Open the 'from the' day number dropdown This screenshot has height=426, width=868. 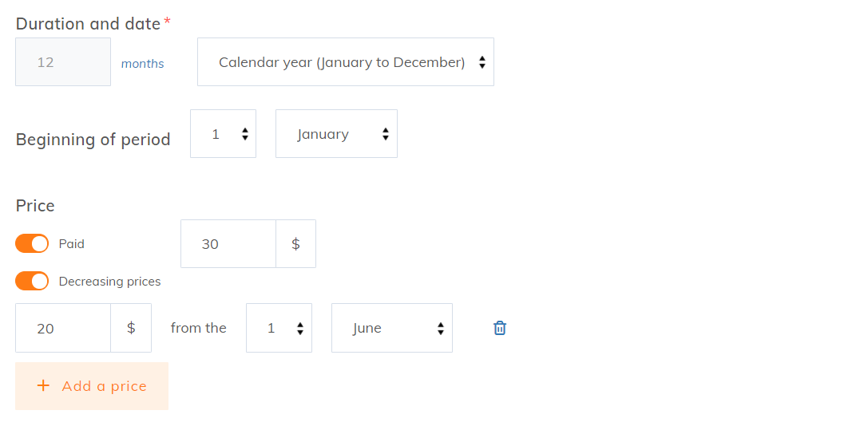279,328
